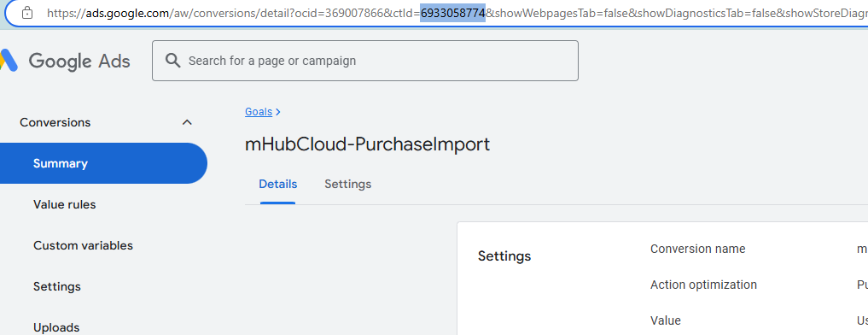This screenshot has width=868, height=335.
Task: Click the Settings card heading
Action: (504, 256)
